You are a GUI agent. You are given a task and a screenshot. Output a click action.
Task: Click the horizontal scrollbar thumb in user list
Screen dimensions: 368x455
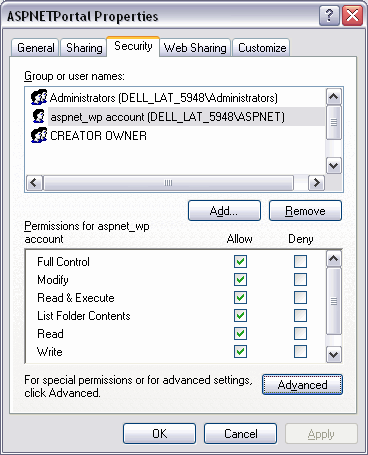click(x=169, y=183)
